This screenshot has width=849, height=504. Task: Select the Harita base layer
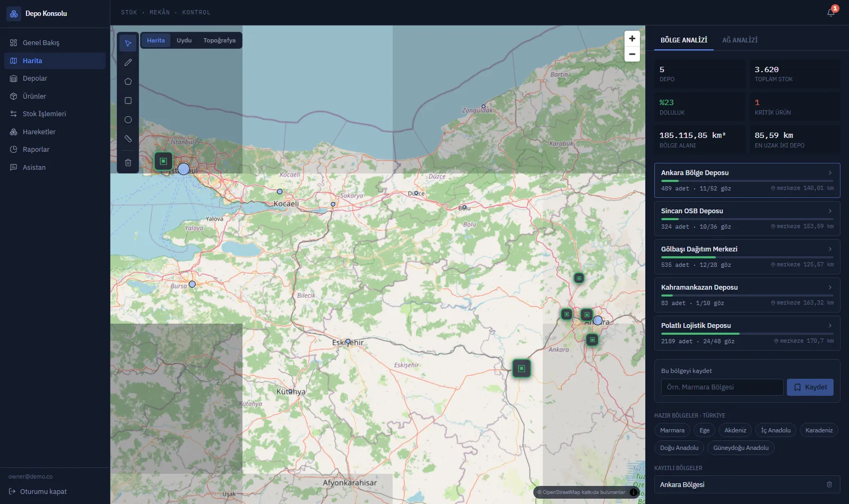[x=156, y=40]
